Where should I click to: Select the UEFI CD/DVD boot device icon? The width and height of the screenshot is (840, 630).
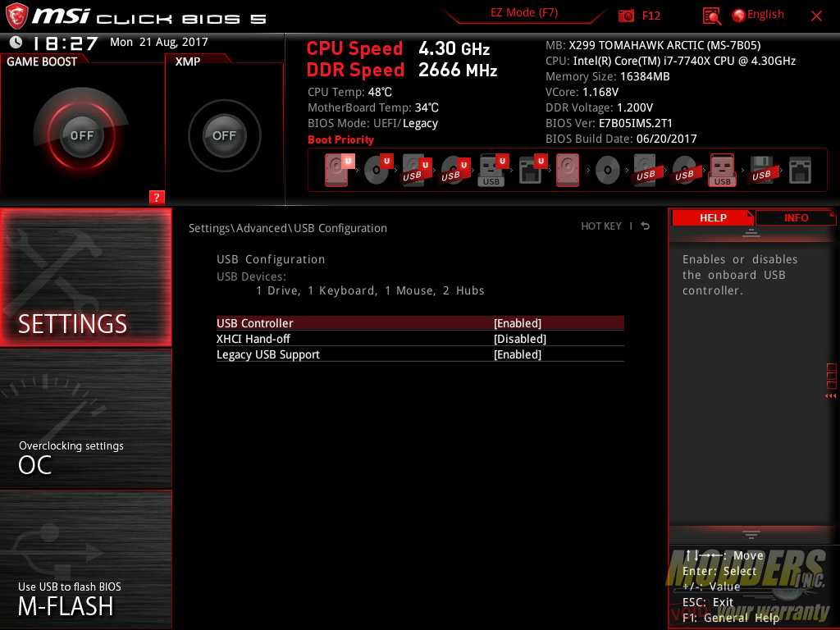378,171
